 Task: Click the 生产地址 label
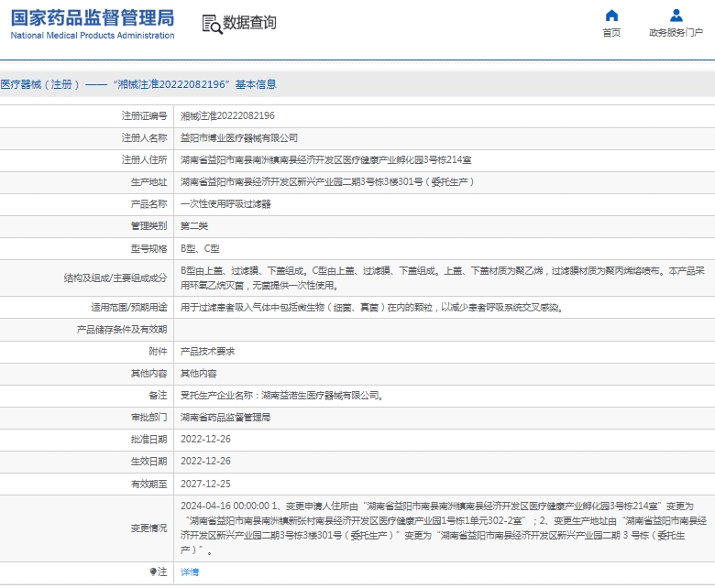click(149, 181)
